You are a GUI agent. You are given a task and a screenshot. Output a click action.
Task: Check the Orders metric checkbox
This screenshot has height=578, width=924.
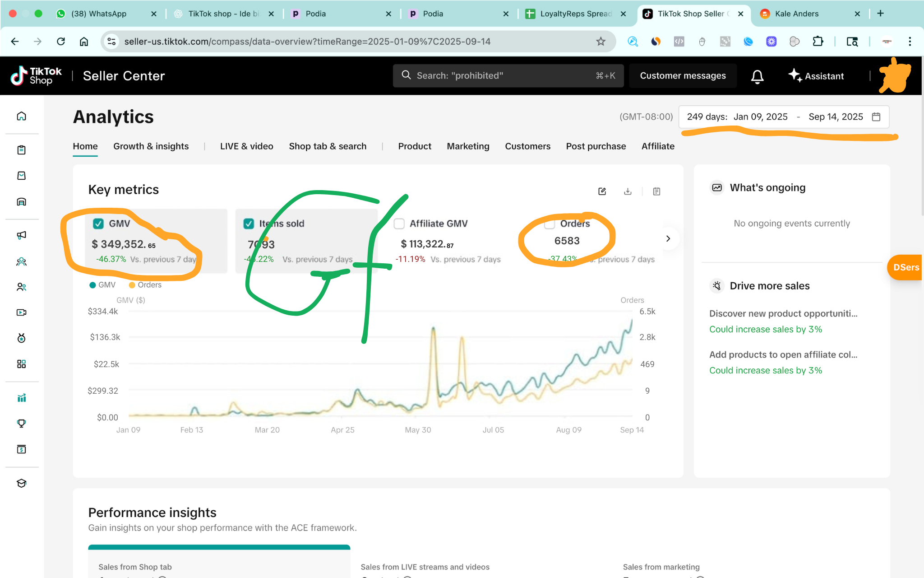549,224
